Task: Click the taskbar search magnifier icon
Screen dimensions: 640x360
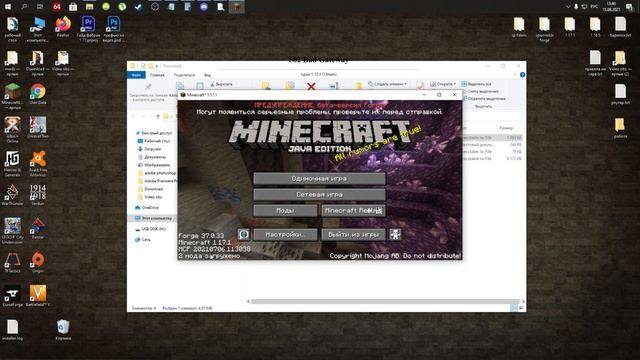Action: [x=24, y=7]
